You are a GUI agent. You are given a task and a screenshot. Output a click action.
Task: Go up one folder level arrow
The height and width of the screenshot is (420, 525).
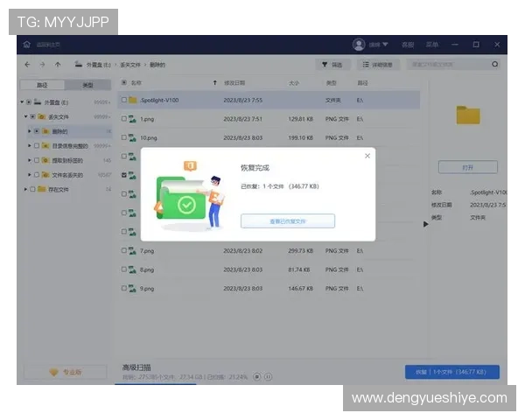tap(58, 65)
